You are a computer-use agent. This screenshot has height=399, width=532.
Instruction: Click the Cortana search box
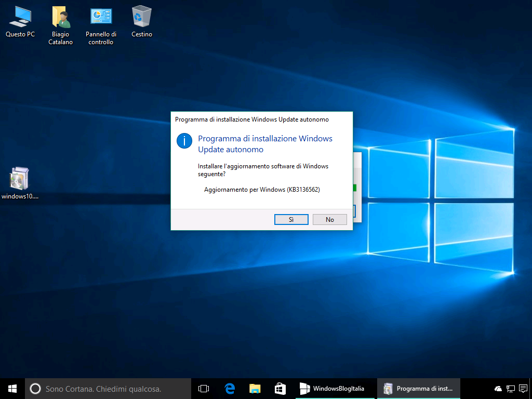108,389
